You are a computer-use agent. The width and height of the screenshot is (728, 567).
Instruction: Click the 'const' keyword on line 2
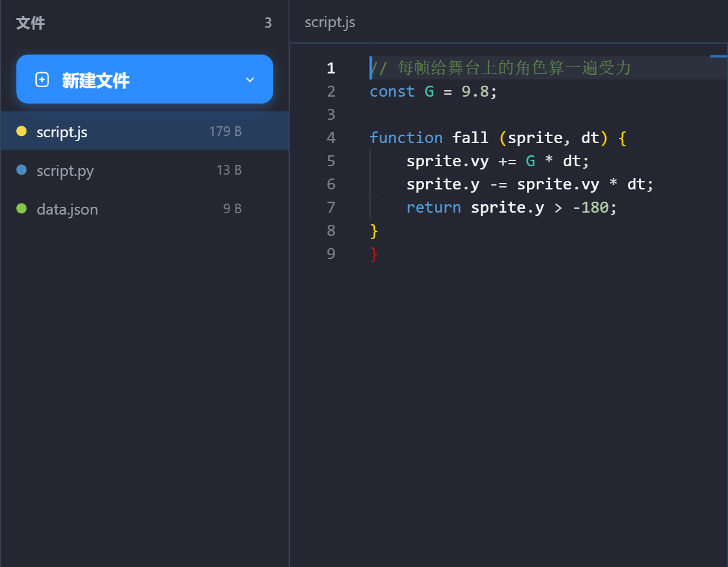click(392, 91)
